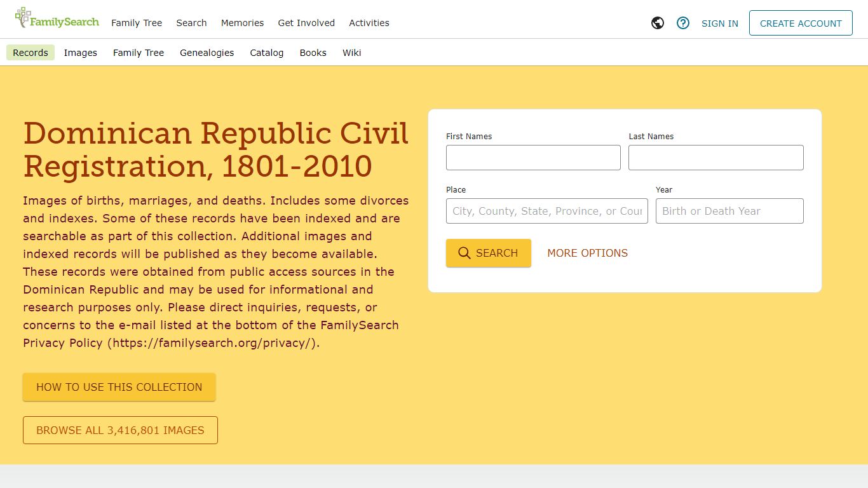
Task: Open the Get Involved top menu
Action: (x=306, y=23)
